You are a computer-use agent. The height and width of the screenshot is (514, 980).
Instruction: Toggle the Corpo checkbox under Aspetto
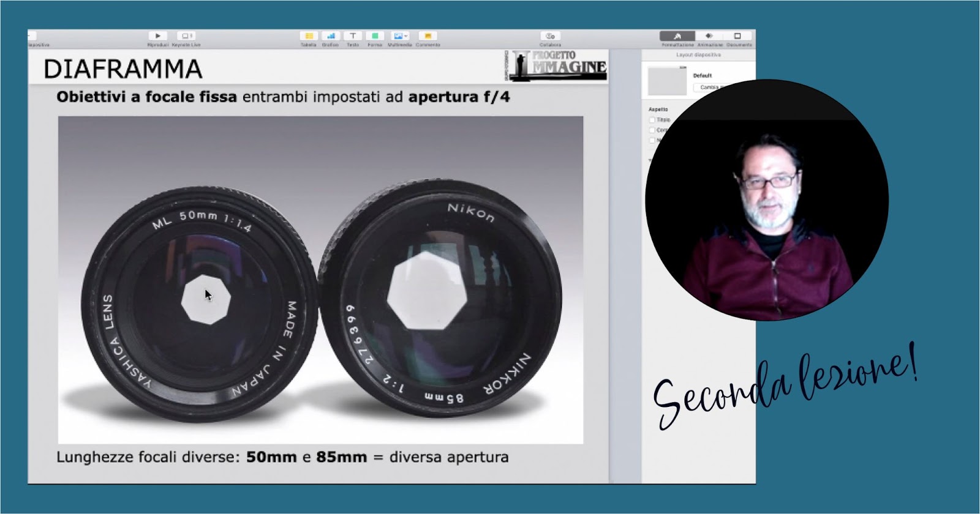652,130
